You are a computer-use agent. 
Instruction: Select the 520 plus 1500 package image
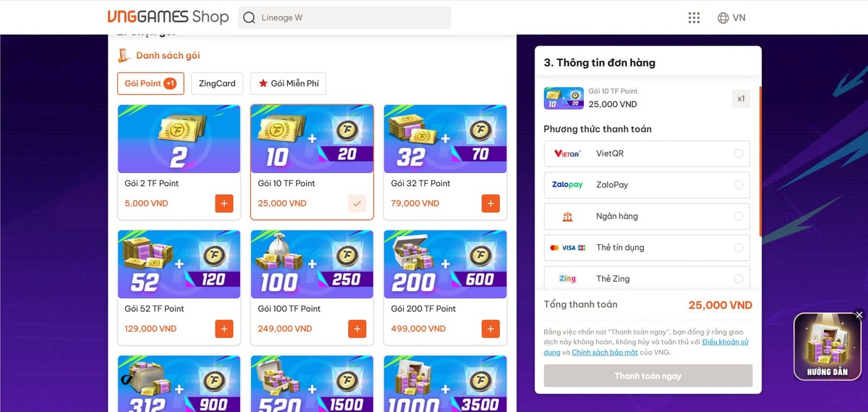click(x=312, y=384)
